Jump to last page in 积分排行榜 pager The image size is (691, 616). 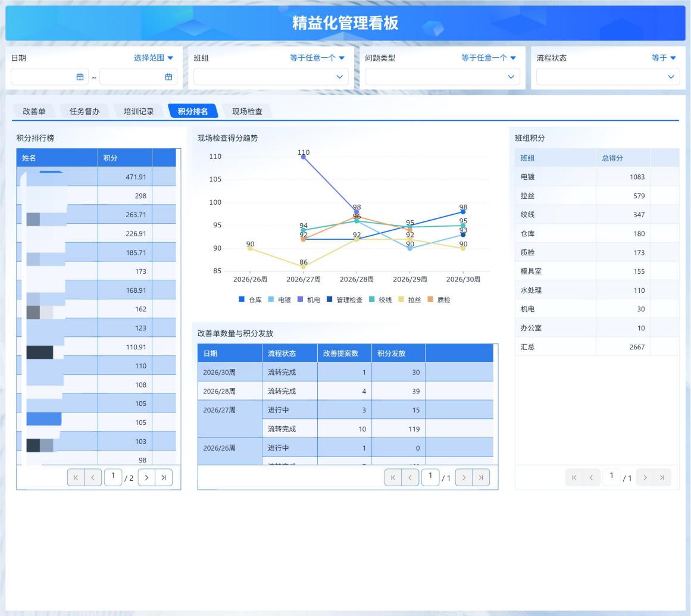click(164, 477)
